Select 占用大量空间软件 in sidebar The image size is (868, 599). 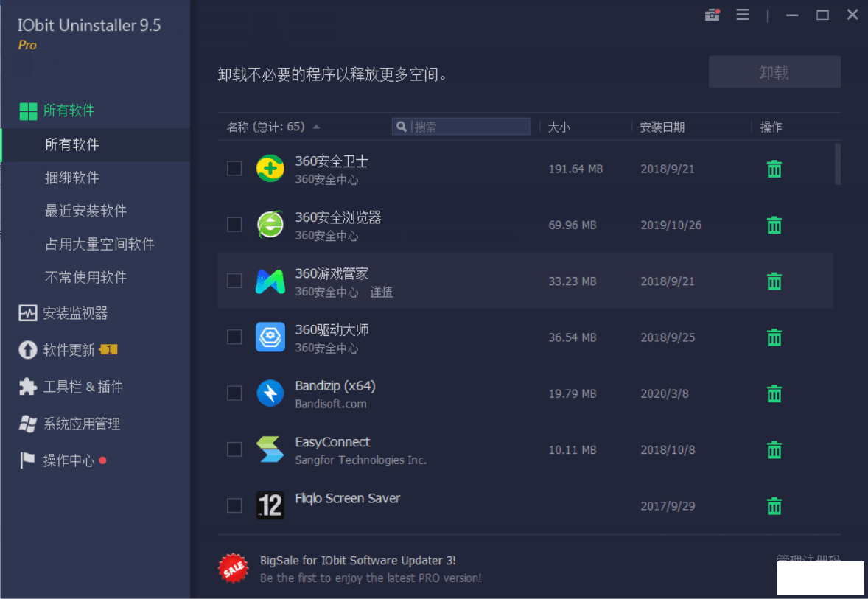tap(99, 244)
